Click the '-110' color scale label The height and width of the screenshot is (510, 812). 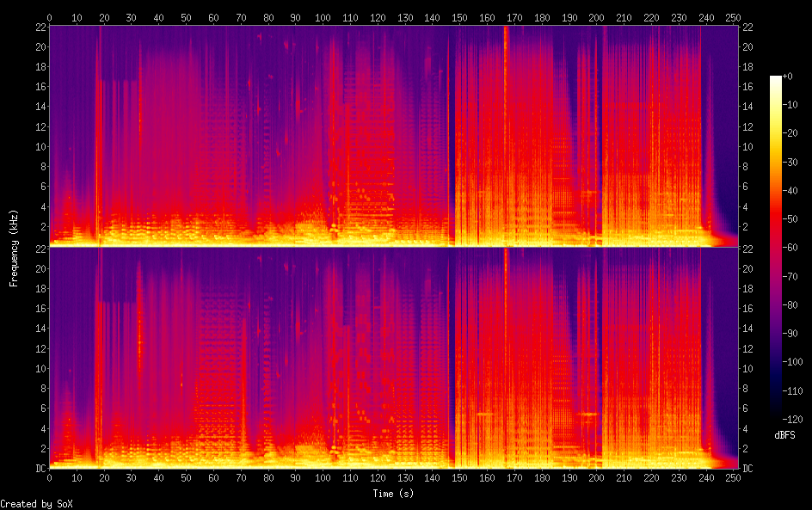793,391
